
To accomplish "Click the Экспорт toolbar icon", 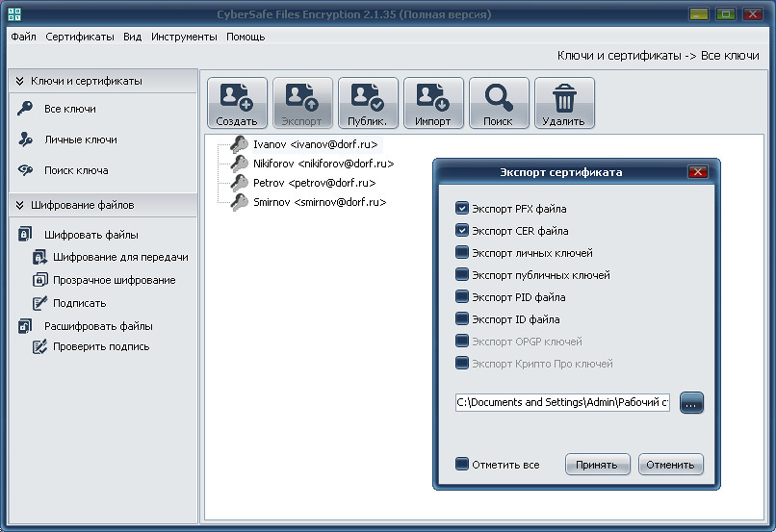I will click(x=302, y=103).
